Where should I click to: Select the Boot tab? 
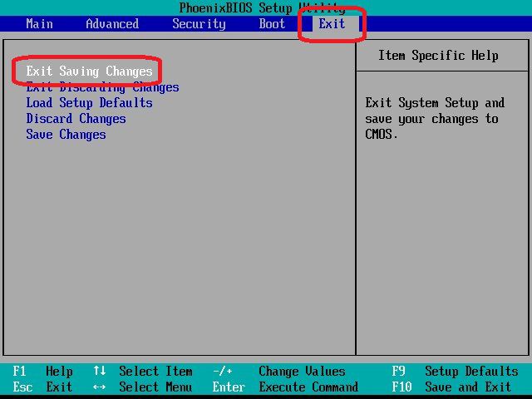pos(272,23)
